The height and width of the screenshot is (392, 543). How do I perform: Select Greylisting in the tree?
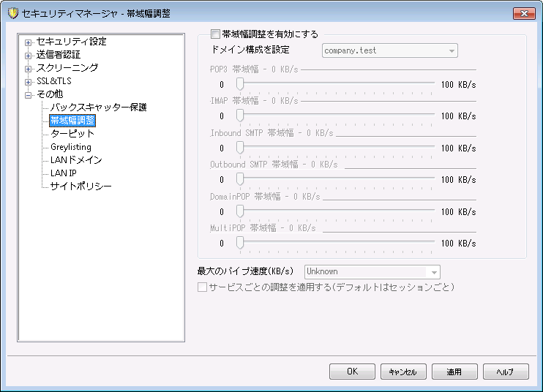(70, 147)
